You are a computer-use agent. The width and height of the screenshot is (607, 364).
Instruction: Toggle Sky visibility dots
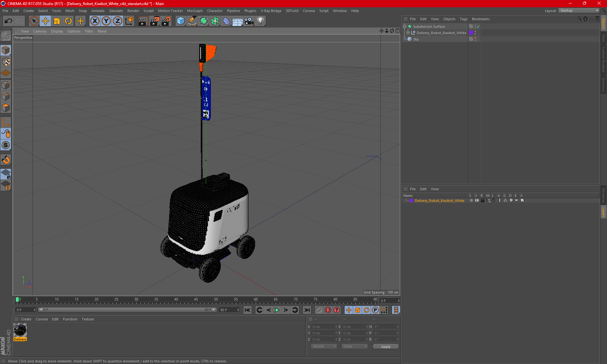click(x=475, y=39)
